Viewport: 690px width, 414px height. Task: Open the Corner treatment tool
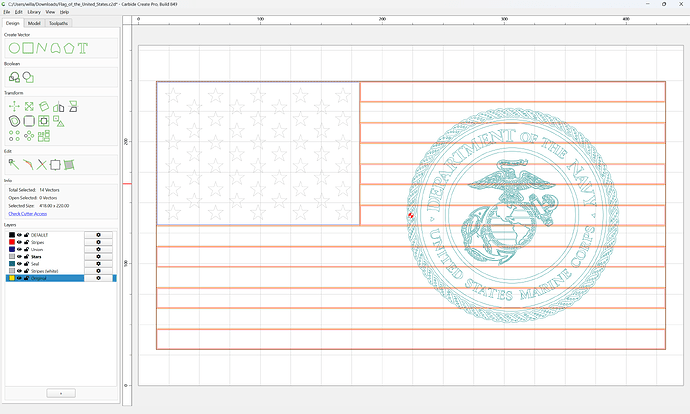coord(29,121)
